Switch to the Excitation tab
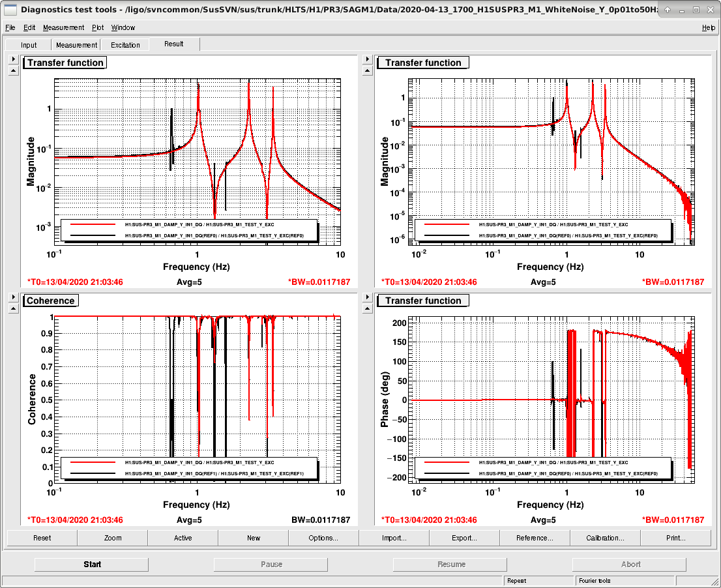Image resolution: width=721 pixels, height=588 pixels. pos(125,45)
